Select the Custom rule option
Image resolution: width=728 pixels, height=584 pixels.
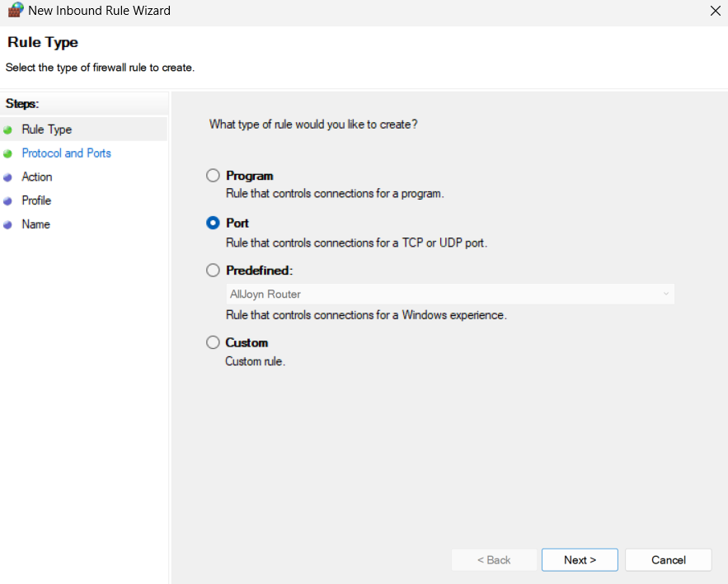[213, 342]
